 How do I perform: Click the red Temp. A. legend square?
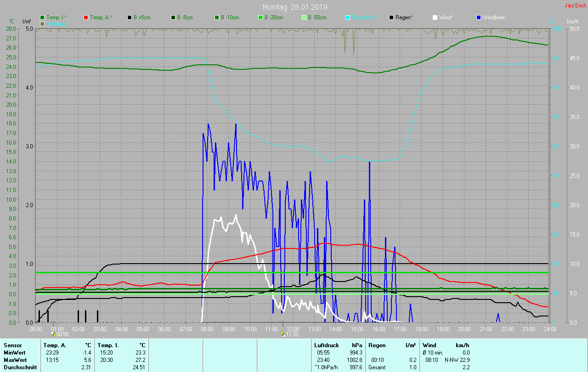click(x=86, y=17)
